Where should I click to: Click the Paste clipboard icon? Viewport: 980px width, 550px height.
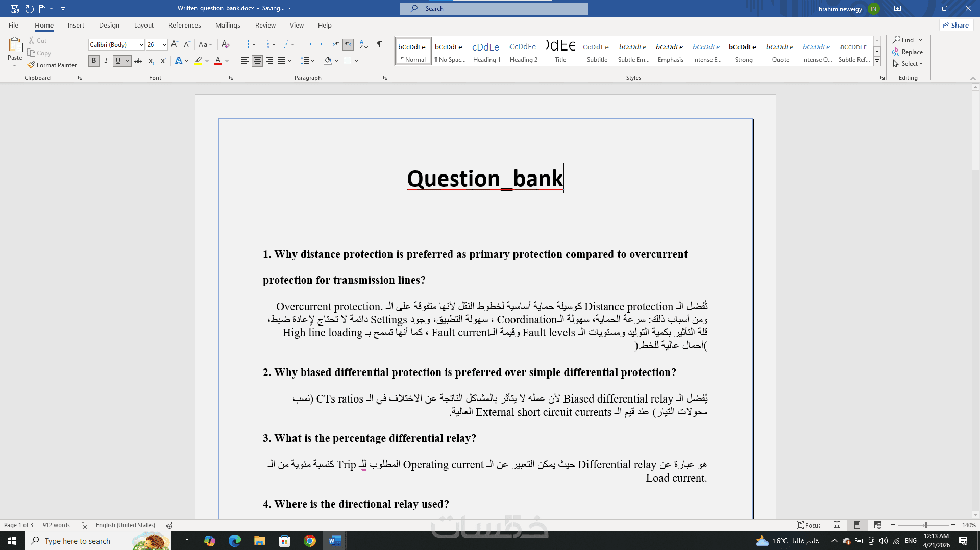(15, 45)
